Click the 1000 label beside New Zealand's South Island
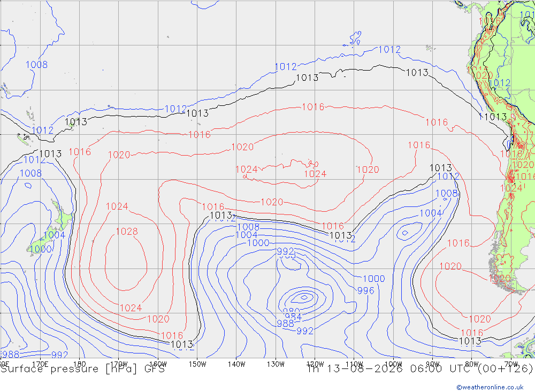The width and height of the screenshot is (535, 392). click(x=41, y=249)
